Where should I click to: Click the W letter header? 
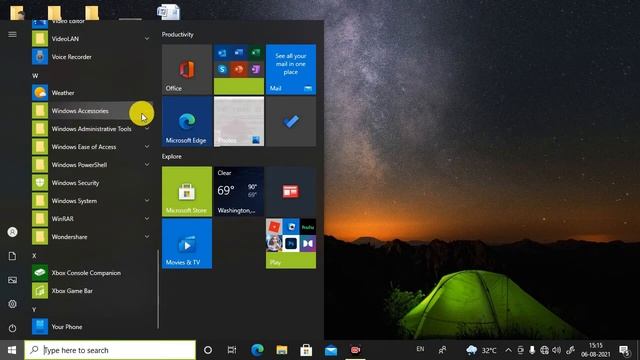[35, 76]
